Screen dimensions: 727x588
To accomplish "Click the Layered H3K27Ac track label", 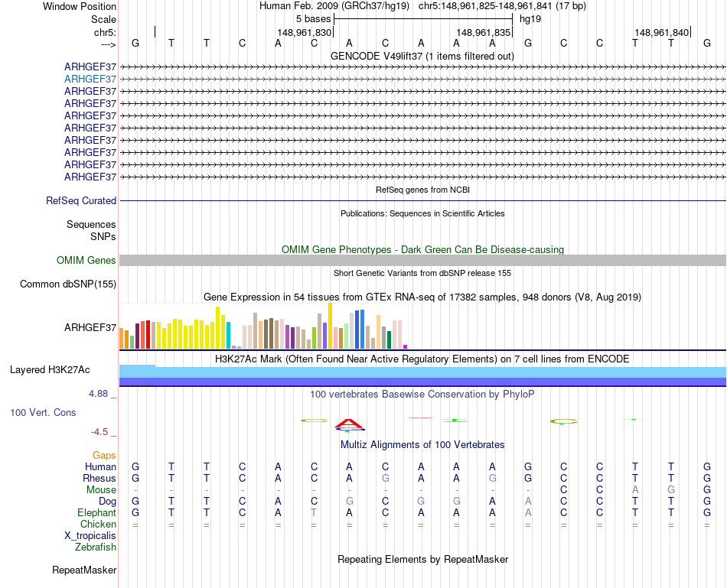I will [50, 370].
